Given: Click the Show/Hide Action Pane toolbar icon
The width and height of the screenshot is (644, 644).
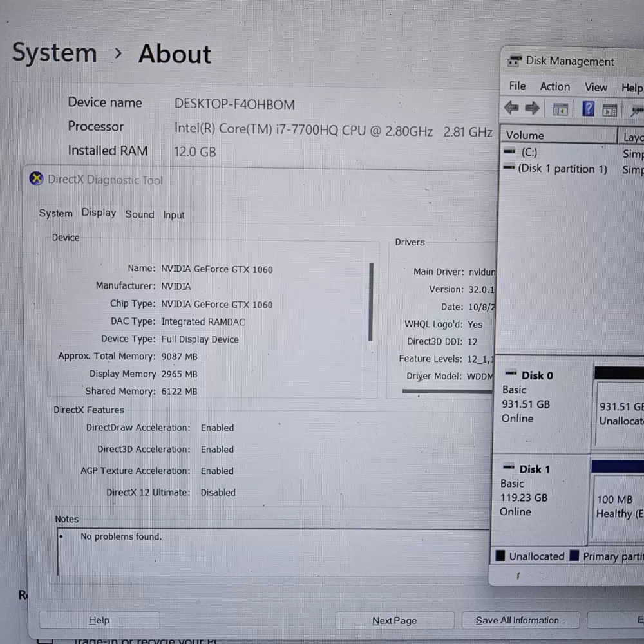Looking at the screenshot, I should 609,109.
